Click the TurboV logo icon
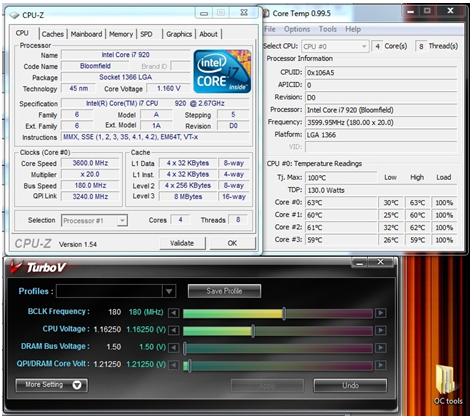 pyautogui.click(x=16, y=267)
